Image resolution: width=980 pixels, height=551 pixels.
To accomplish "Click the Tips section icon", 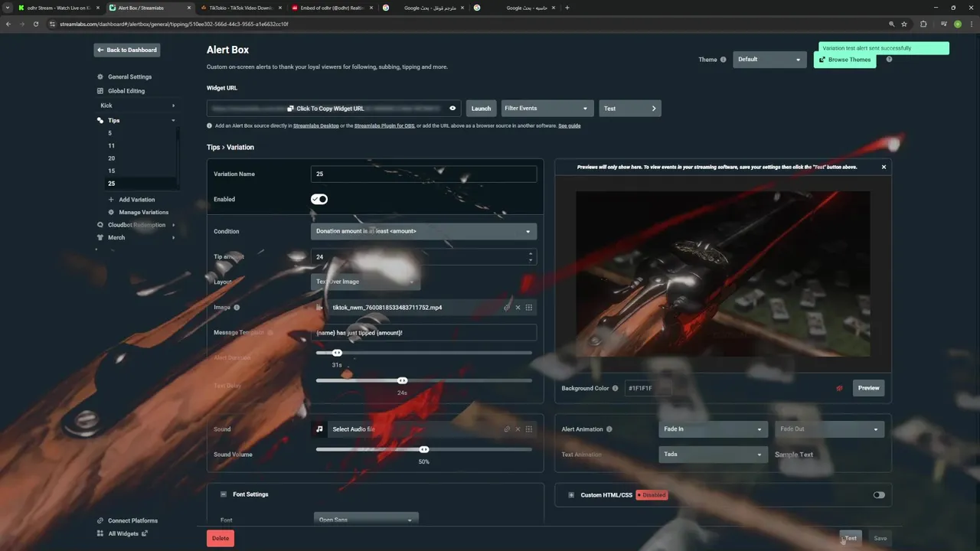I will [100, 120].
